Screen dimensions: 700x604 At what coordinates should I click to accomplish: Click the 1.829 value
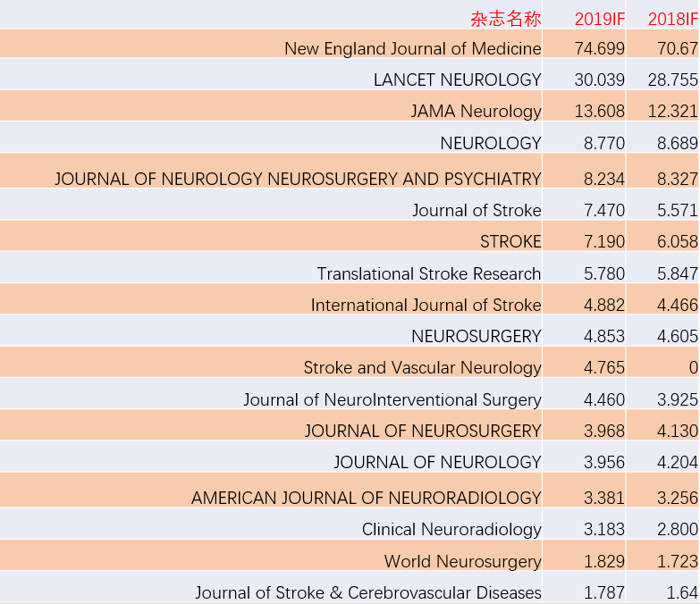[604, 562]
